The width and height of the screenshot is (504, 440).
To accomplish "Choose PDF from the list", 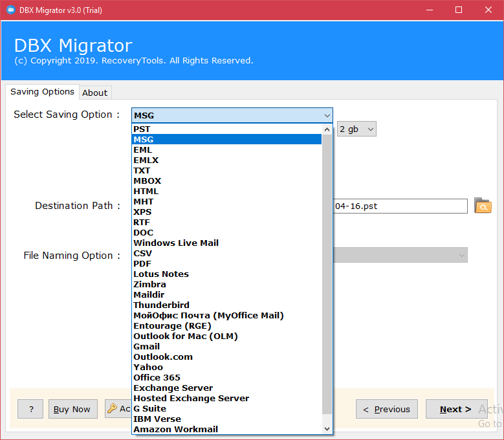I will (x=227, y=263).
